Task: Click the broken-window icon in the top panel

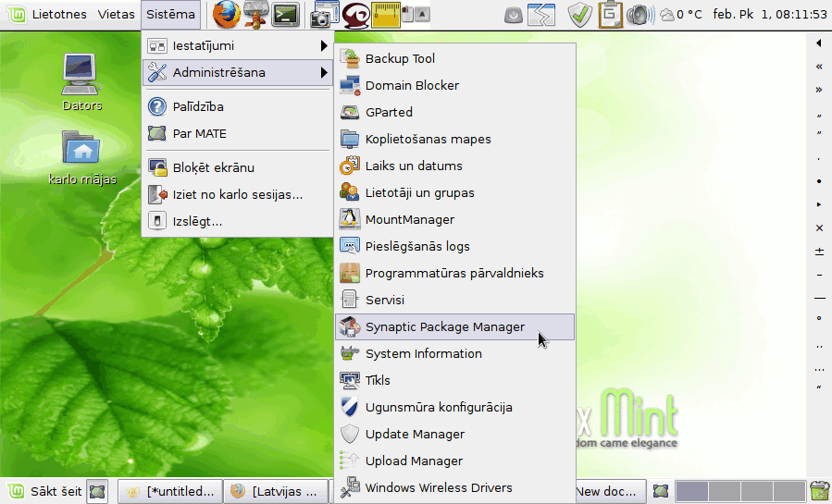Action: 540,15
